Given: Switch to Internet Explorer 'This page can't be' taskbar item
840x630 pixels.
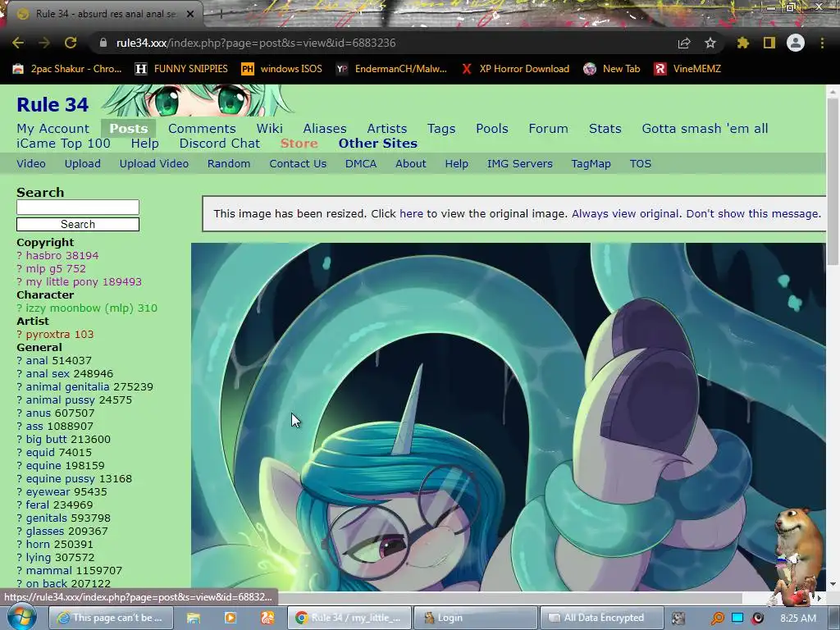Looking at the screenshot, I should [x=112, y=618].
